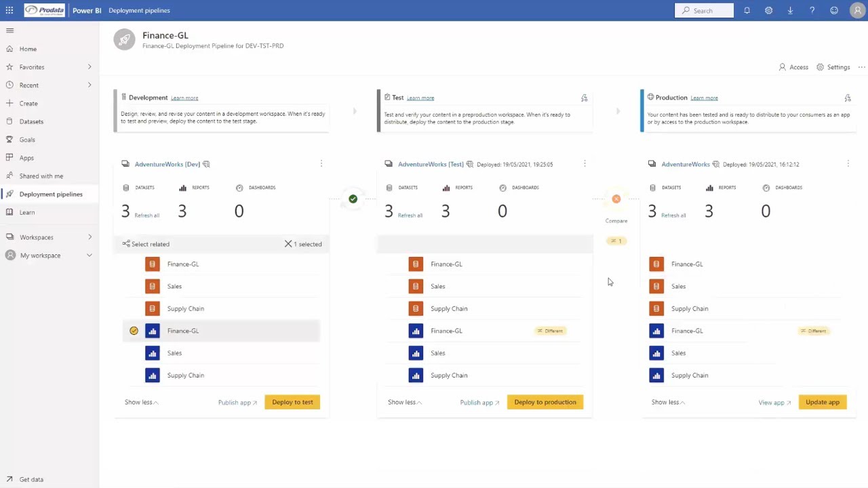Collapse the hamburger navigation menu
The image size is (868, 488).
pyautogui.click(x=9, y=30)
